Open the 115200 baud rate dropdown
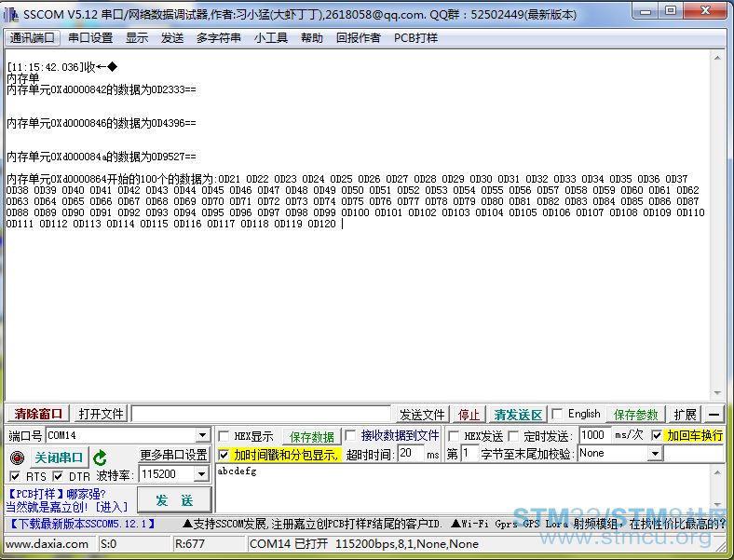The height and width of the screenshot is (560, 734). 201,474
